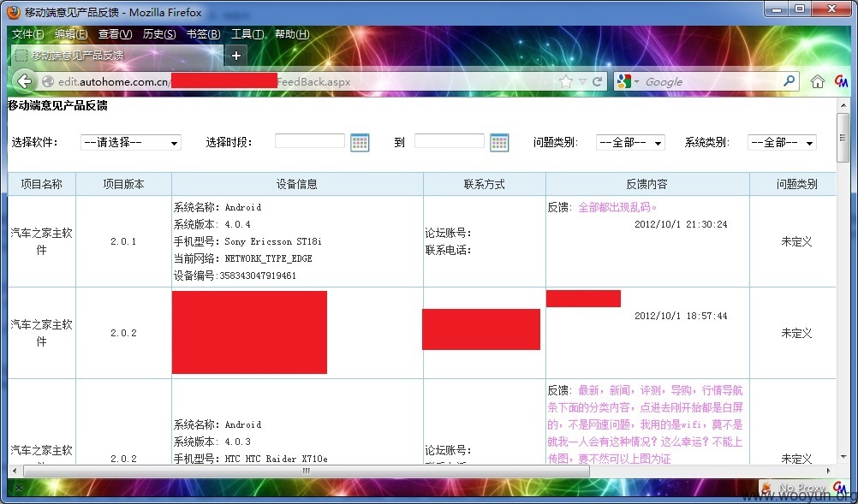Click timestamp 2012/10/1 18:57:44
This screenshot has width=858, height=504.
point(681,316)
